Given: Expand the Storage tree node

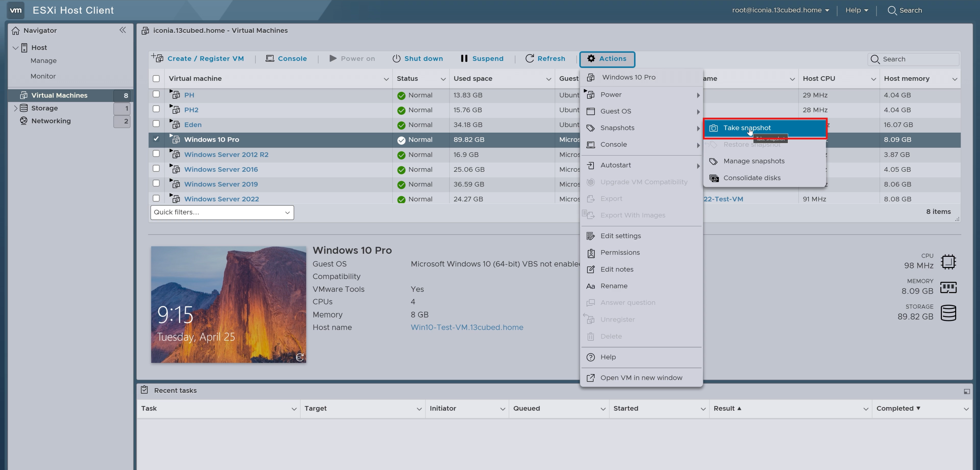Looking at the screenshot, I should pyautogui.click(x=15, y=108).
